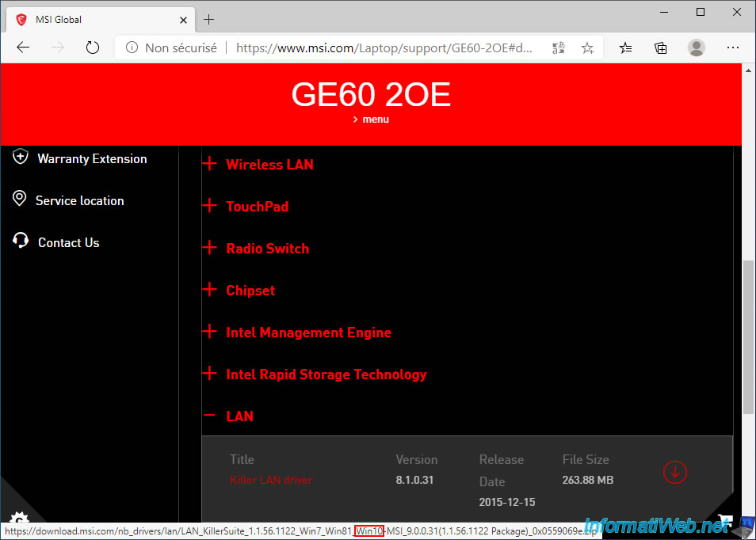Screen dimensions: 756x540
Task: Click the file size 263.88 MB
Action: 587,480
